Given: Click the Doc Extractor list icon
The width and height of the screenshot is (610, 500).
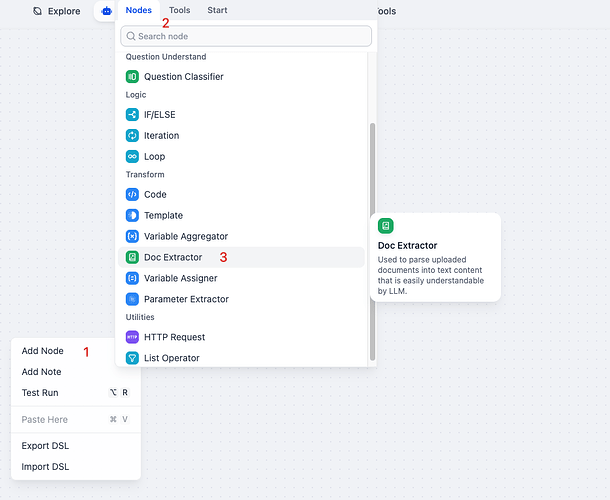Looking at the screenshot, I should coord(132,257).
